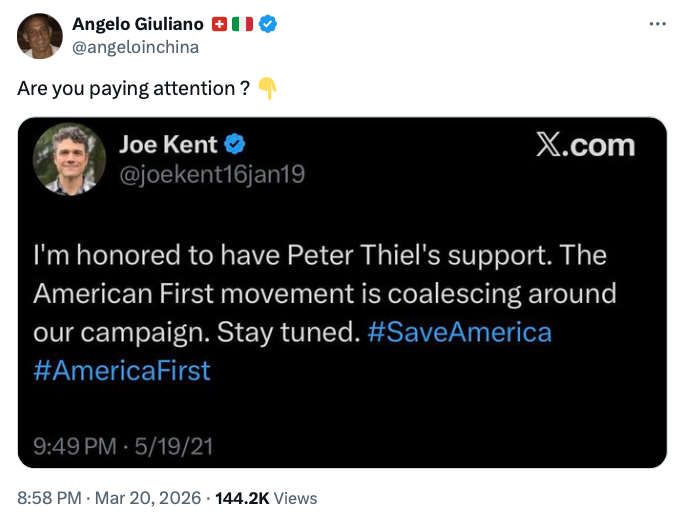
Task: Click the 144.2K Views count
Action: pyautogui.click(x=266, y=497)
